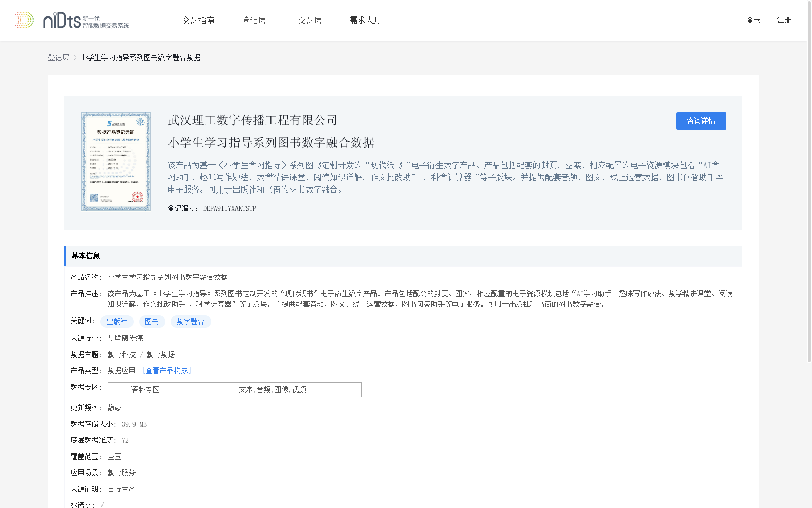This screenshot has height=508, width=812.
Task: Click breadcrumb text 小学生学习指导系列图书数字融合数据
Action: pyautogui.click(x=140, y=58)
